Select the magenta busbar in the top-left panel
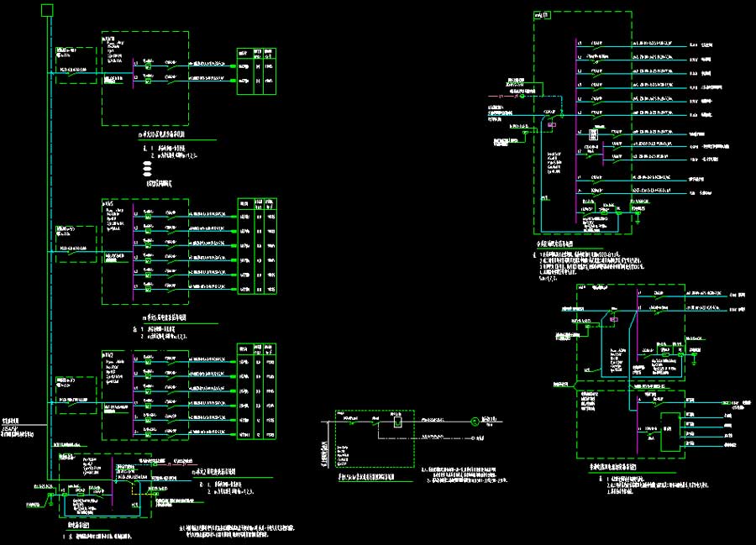Image resolution: width=756 pixels, height=545 pixels. point(133,72)
